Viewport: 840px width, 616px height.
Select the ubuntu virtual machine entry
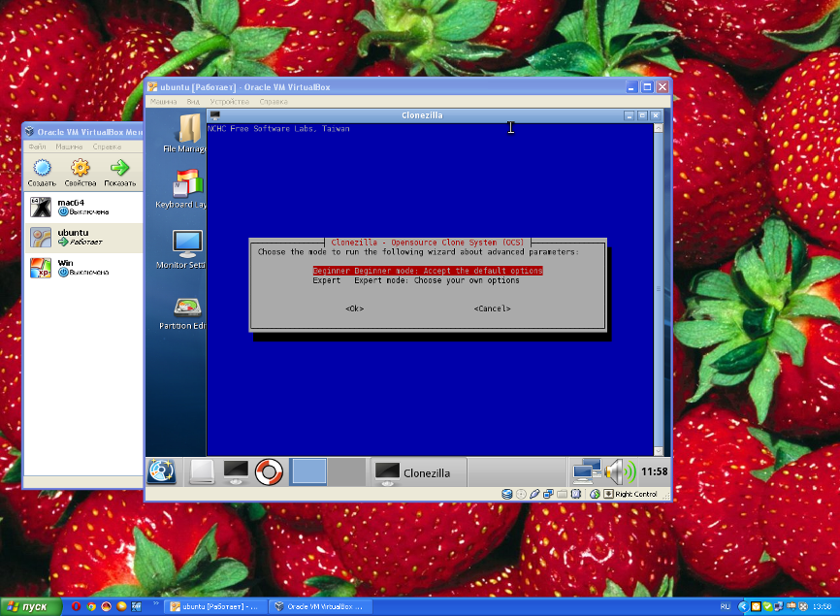83,237
